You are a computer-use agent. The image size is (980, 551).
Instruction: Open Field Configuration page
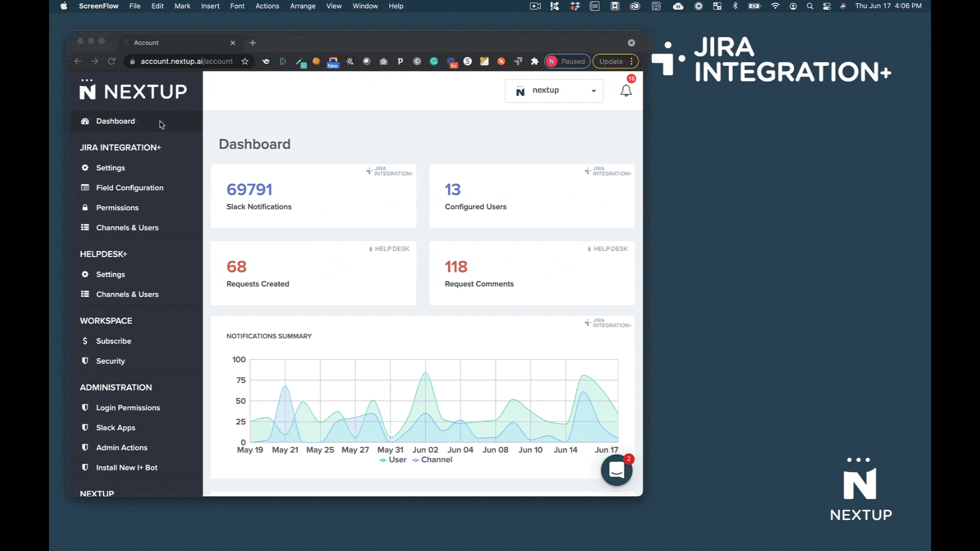pyautogui.click(x=135, y=188)
